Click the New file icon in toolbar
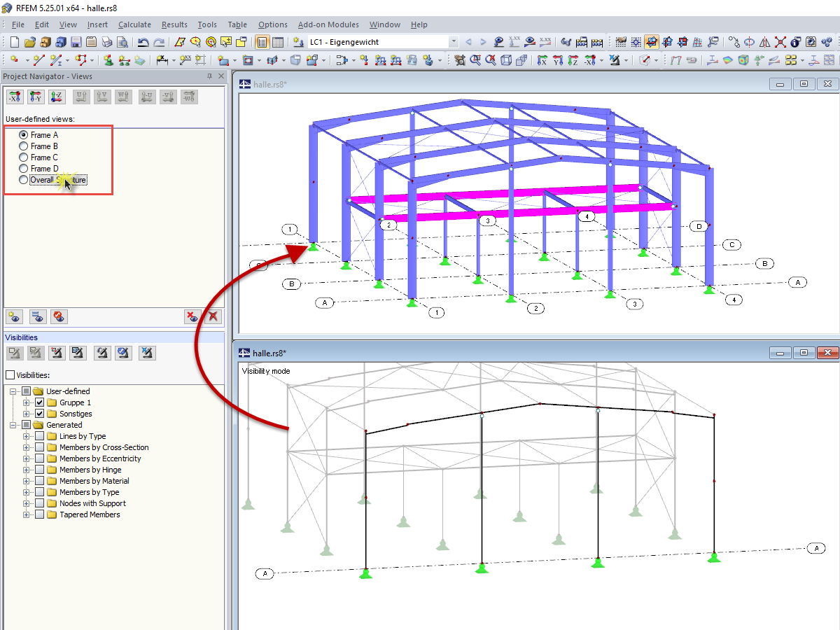Image resolution: width=840 pixels, height=630 pixels. pyautogui.click(x=14, y=42)
